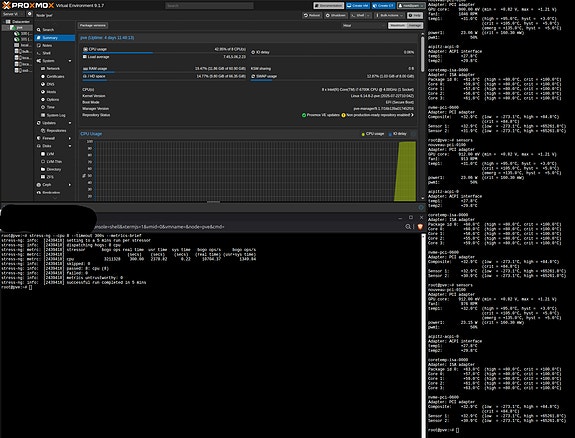Toggle CPU usage series in chart legend

373,134
